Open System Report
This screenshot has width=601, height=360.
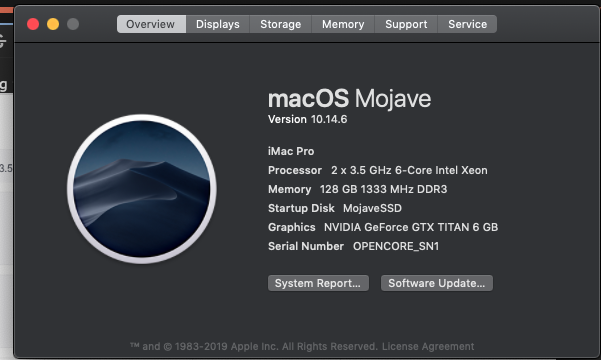[x=318, y=283]
